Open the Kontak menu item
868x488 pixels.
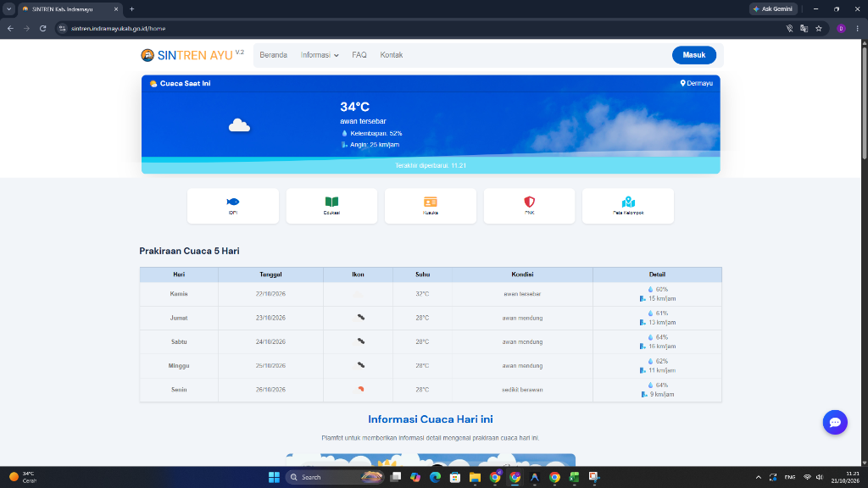tap(392, 55)
